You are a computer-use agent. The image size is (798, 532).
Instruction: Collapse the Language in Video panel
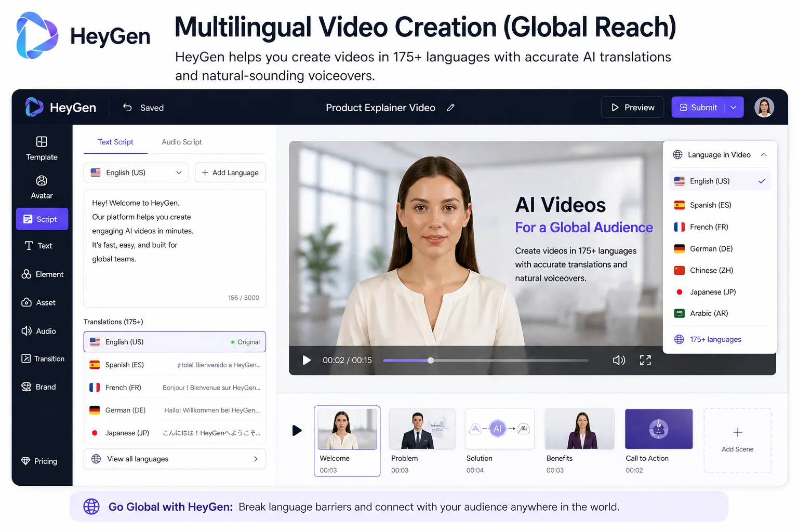[x=764, y=155]
